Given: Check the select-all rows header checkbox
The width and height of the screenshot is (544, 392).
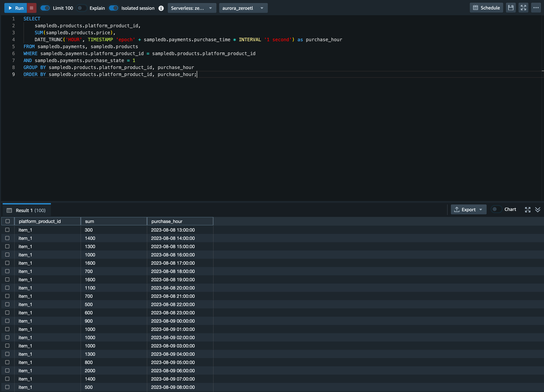Looking at the screenshot, I should 8,221.
